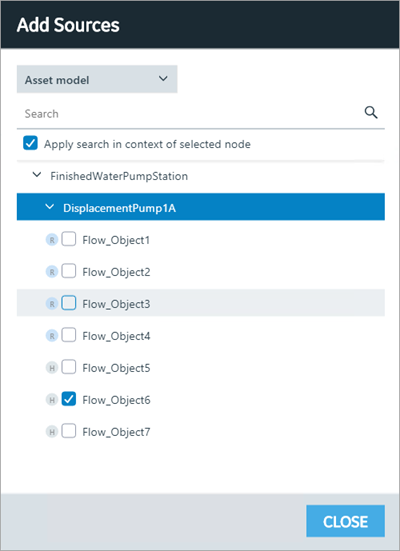Viewport: 400px width, 551px height.
Task: Select the Flow_Object4 label
Action: click(x=116, y=336)
